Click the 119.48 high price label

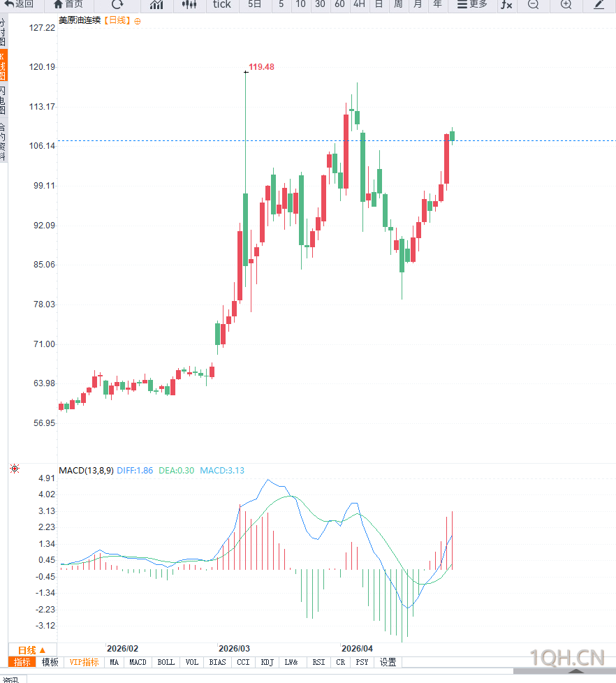pos(261,66)
